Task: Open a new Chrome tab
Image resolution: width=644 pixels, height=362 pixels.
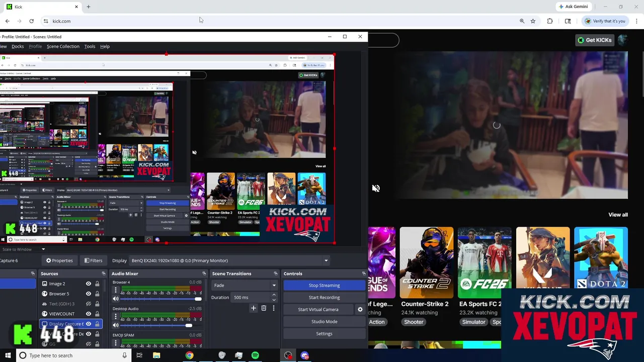Action: coord(88,7)
